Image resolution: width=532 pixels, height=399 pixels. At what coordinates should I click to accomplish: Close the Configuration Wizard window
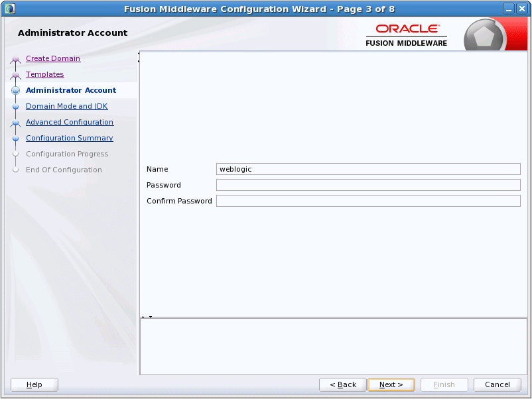pyautogui.click(x=522, y=9)
